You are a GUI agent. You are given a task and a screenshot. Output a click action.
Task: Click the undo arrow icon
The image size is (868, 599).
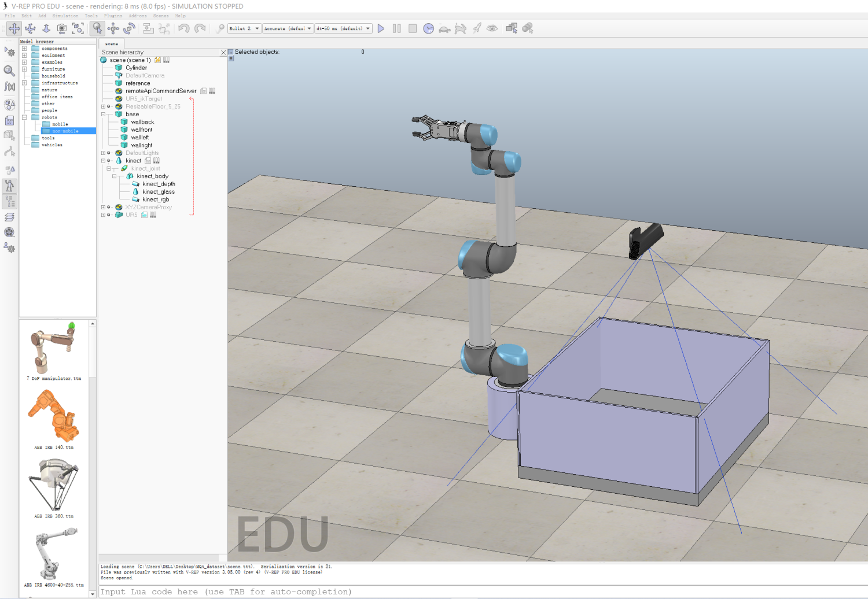(183, 28)
